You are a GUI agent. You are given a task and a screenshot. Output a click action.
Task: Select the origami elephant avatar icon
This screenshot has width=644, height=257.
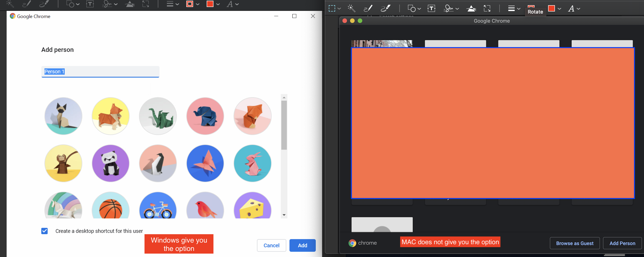tap(205, 116)
